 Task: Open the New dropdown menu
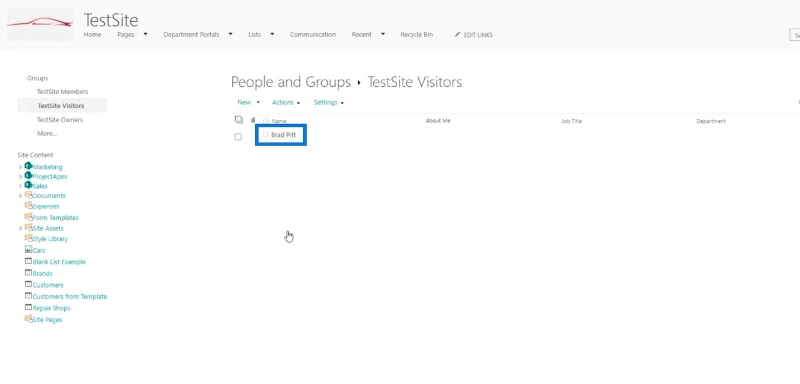point(248,103)
